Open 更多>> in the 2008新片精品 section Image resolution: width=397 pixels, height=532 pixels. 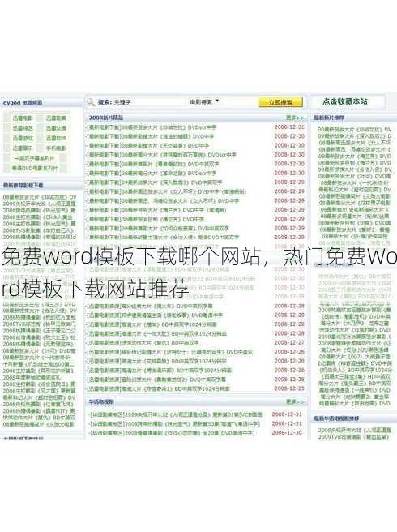pos(295,118)
